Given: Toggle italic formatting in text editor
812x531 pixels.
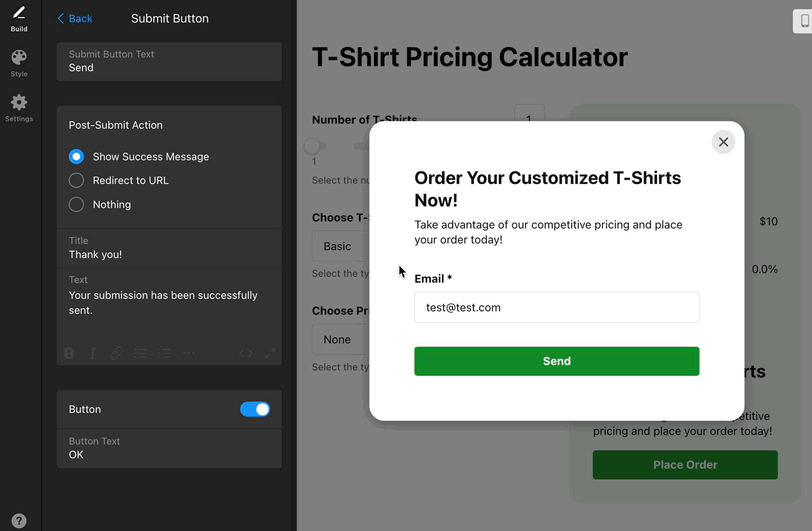Looking at the screenshot, I should (93, 353).
